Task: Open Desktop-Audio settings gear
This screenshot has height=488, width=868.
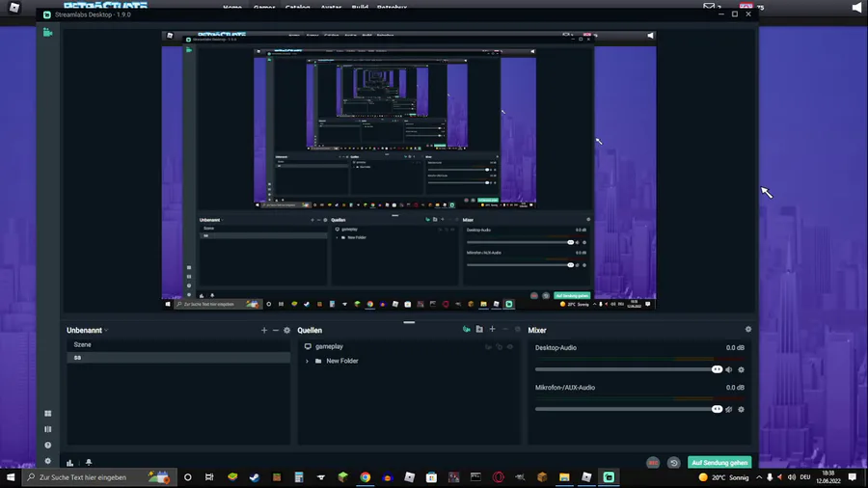Action: 742,369
